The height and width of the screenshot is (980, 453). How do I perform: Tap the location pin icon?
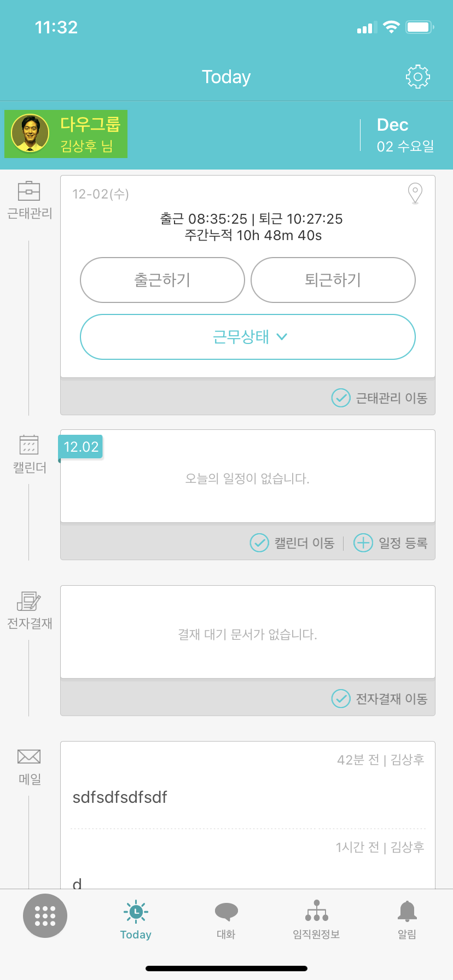(x=415, y=193)
